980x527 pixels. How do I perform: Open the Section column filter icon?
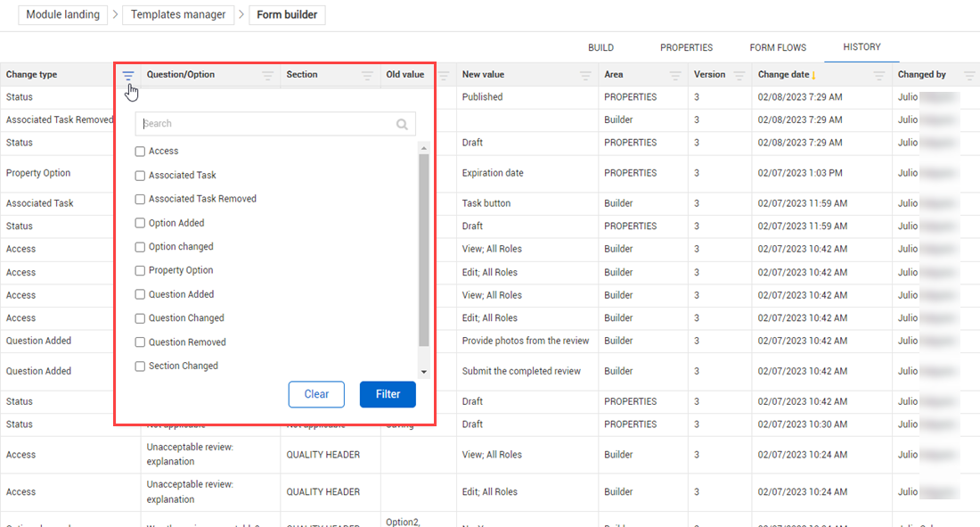pos(367,76)
